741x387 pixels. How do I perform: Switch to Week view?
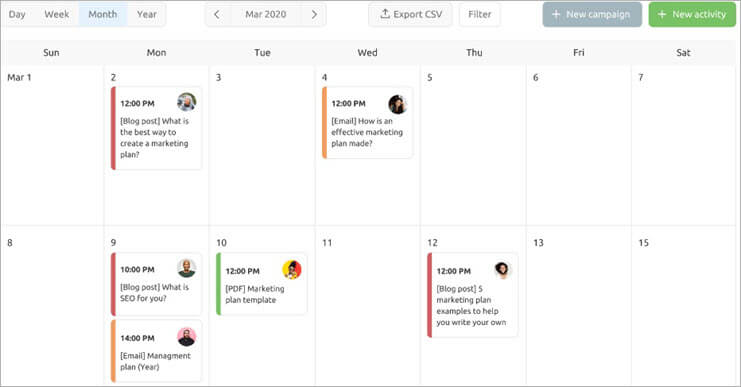coord(57,15)
